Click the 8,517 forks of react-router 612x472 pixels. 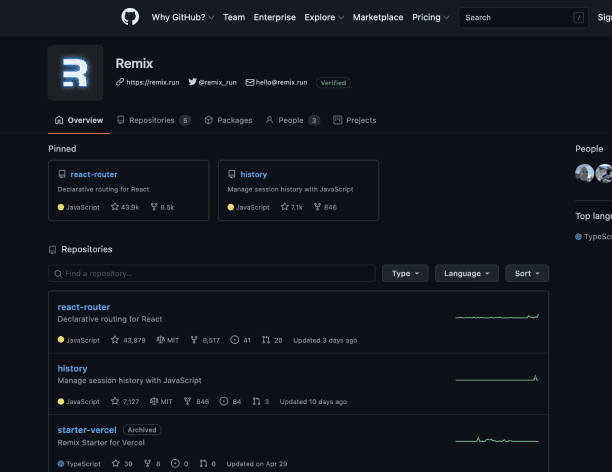[205, 340]
